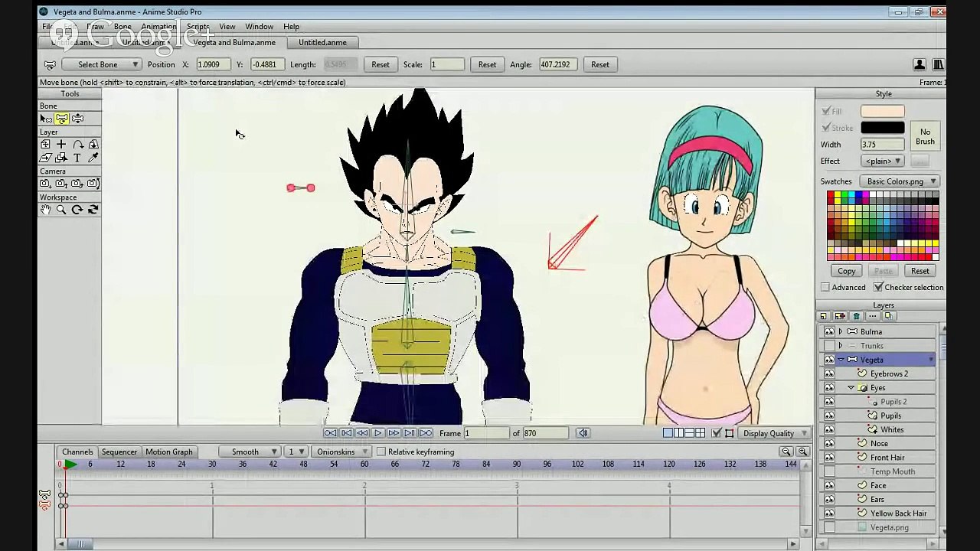980x551 pixels.
Task: Select the Select Bone tool icon
Action: click(x=46, y=119)
